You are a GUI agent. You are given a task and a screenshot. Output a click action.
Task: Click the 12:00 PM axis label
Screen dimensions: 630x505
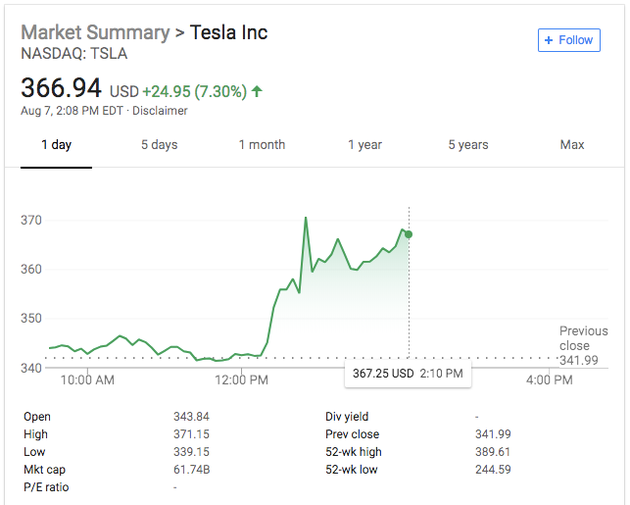(243, 380)
